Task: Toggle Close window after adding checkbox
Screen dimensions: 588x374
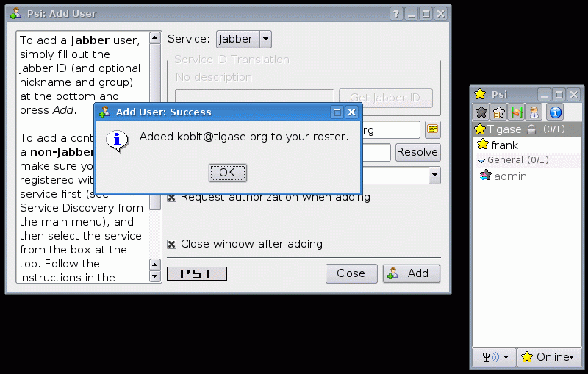Action: pyautogui.click(x=172, y=245)
